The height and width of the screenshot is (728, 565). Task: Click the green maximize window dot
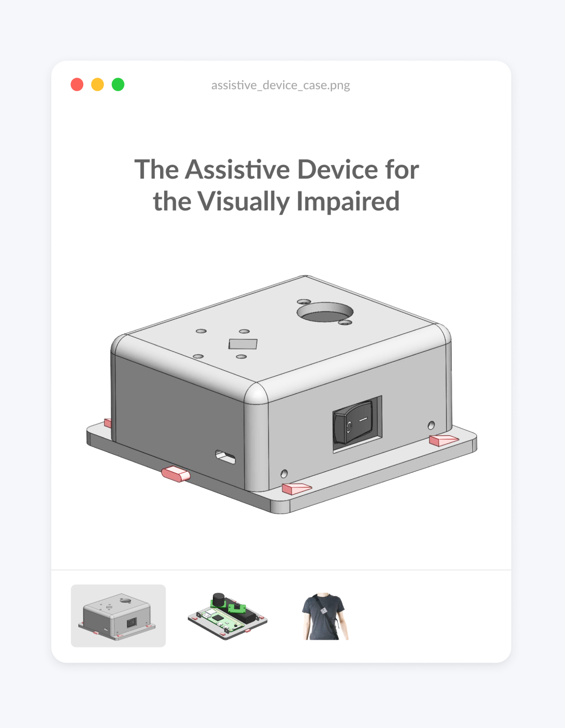118,85
